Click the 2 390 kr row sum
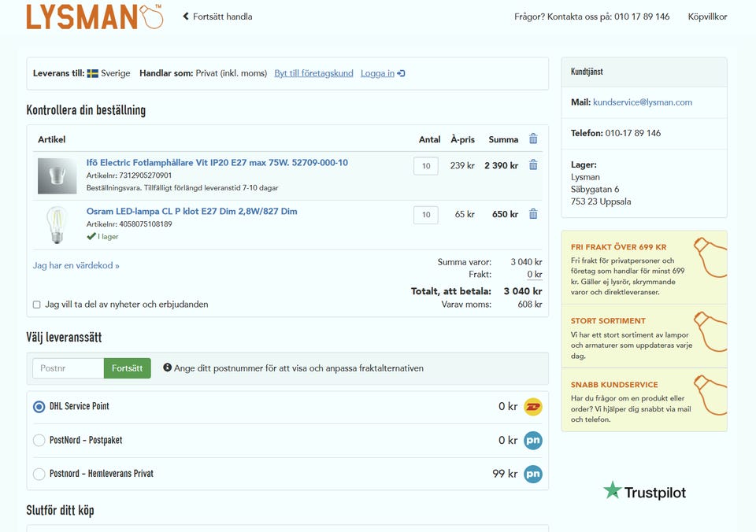 click(501, 165)
